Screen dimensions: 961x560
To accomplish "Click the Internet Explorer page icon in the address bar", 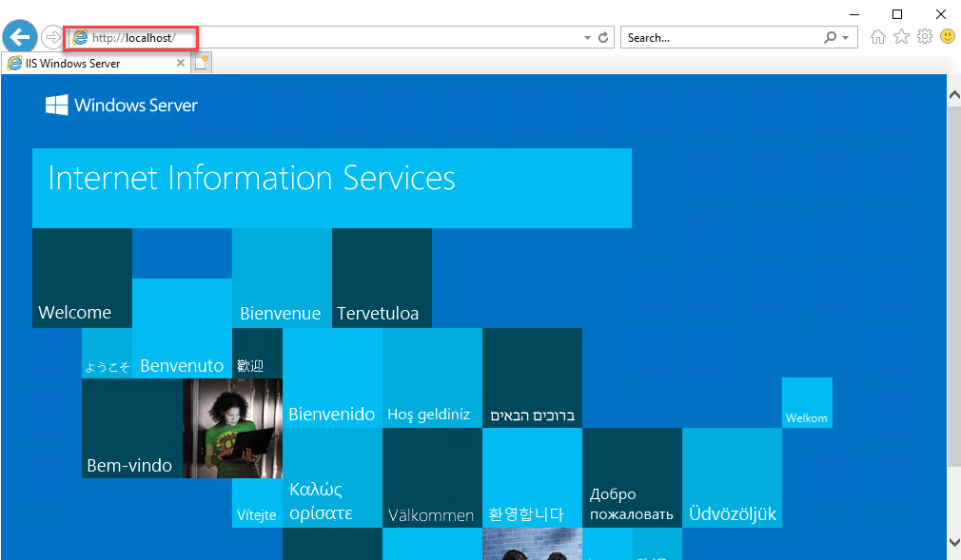I will [80, 37].
